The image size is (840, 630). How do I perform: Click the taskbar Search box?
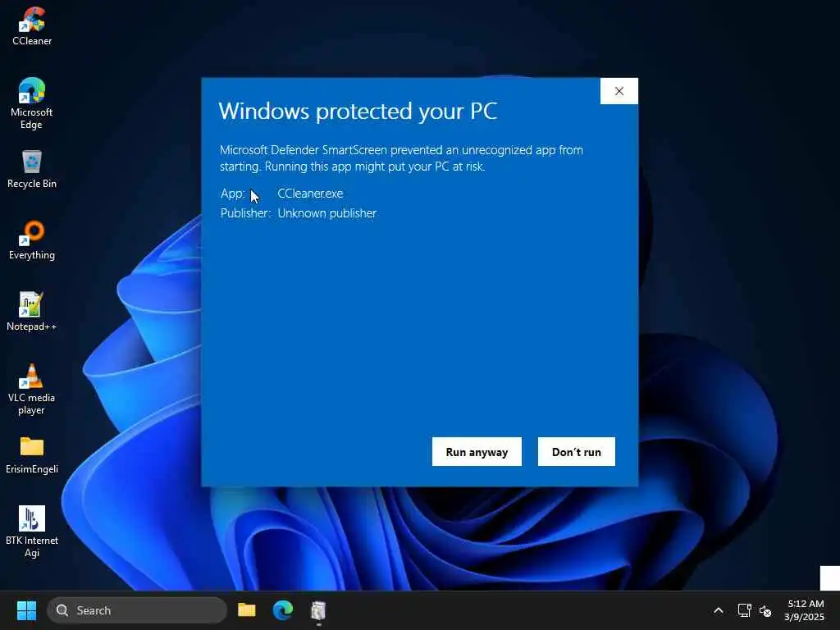click(x=137, y=610)
